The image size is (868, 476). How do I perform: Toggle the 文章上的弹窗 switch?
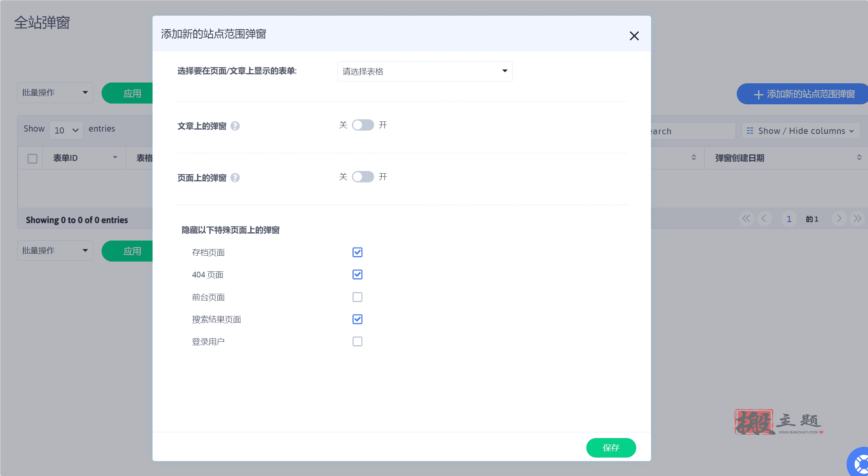pos(363,125)
